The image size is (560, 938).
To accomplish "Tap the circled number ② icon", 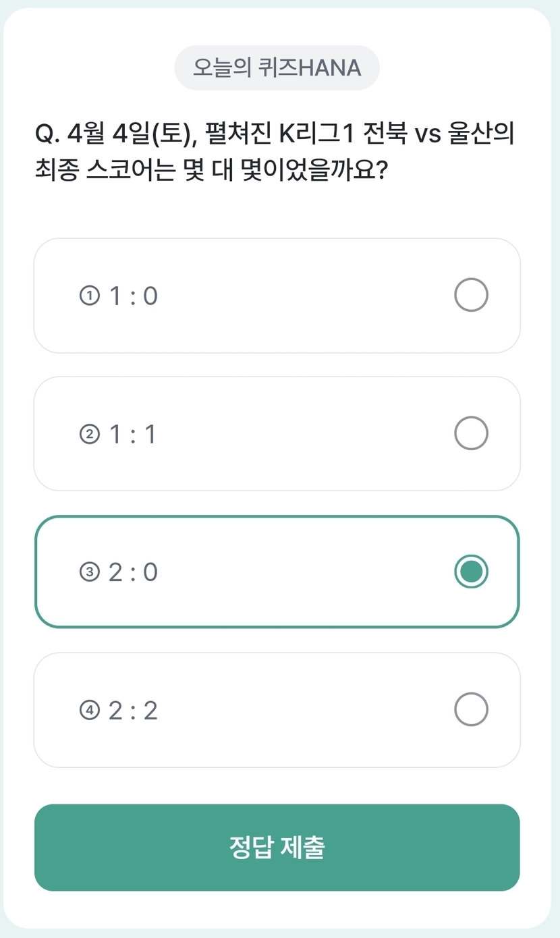I will pyautogui.click(x=89, y=434).
